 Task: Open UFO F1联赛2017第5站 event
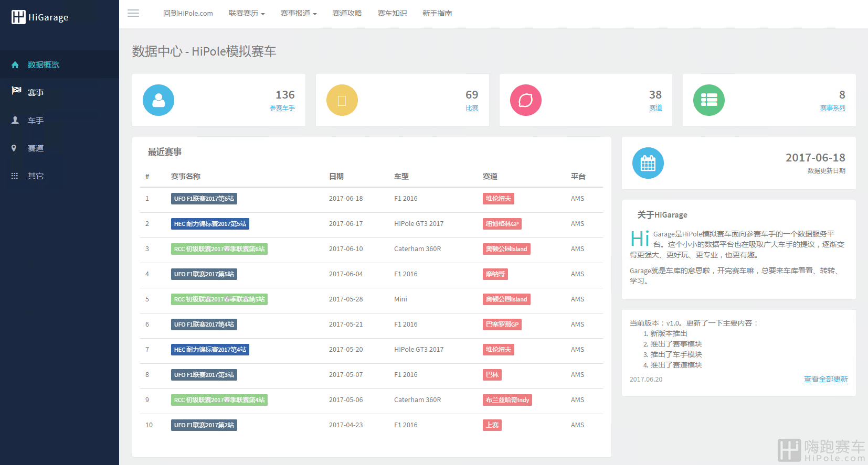point(204,274)
